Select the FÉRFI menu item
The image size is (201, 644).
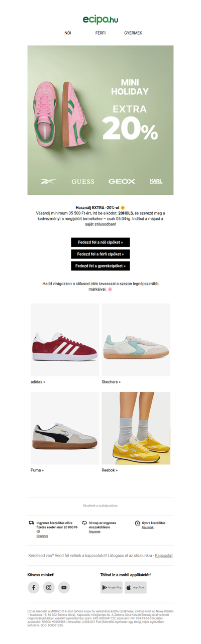pos(100,33)
